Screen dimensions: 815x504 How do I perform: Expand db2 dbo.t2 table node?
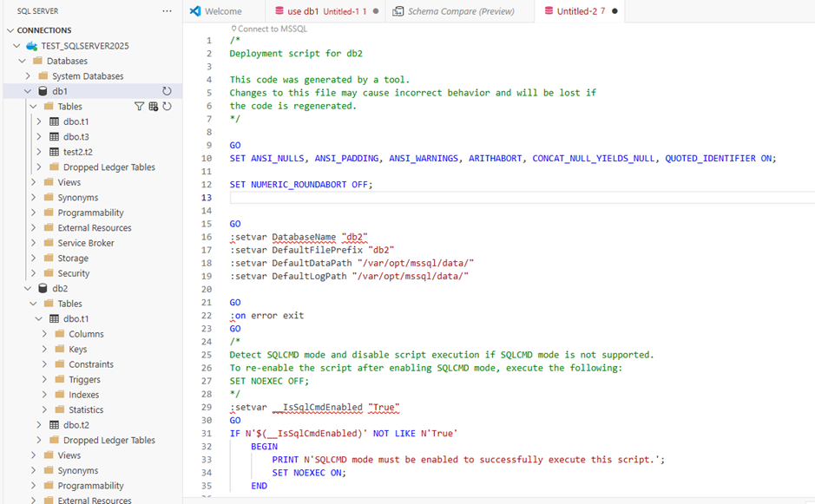(x=39, y=425)
